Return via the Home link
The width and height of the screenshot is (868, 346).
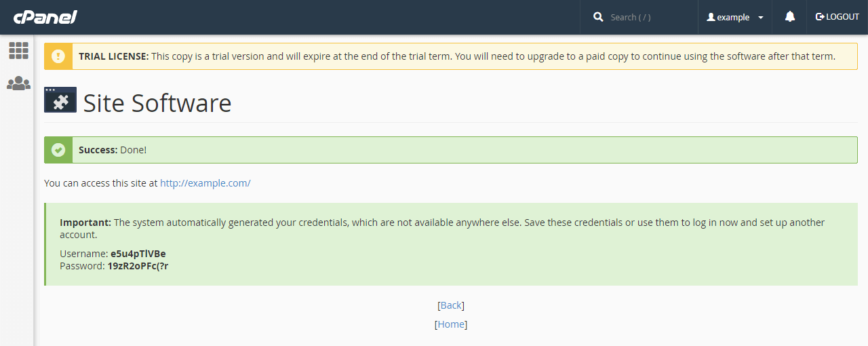click(451, 324)
